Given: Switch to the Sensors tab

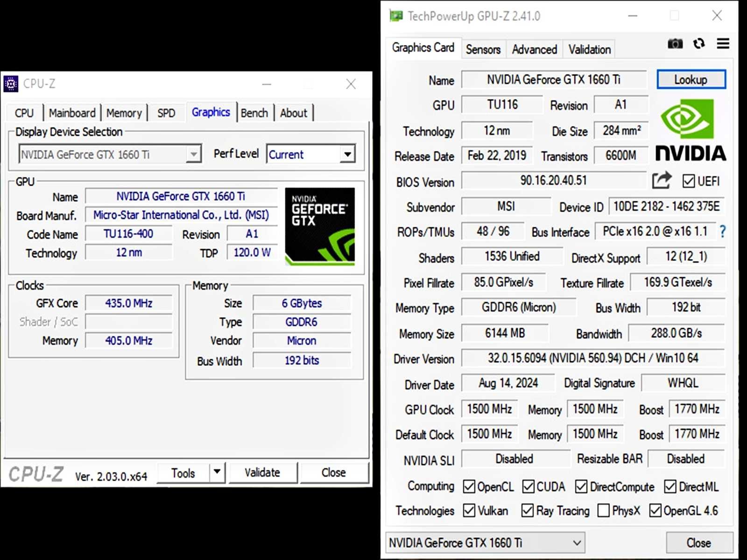Looking at the screenshot, I should [483, 49].
